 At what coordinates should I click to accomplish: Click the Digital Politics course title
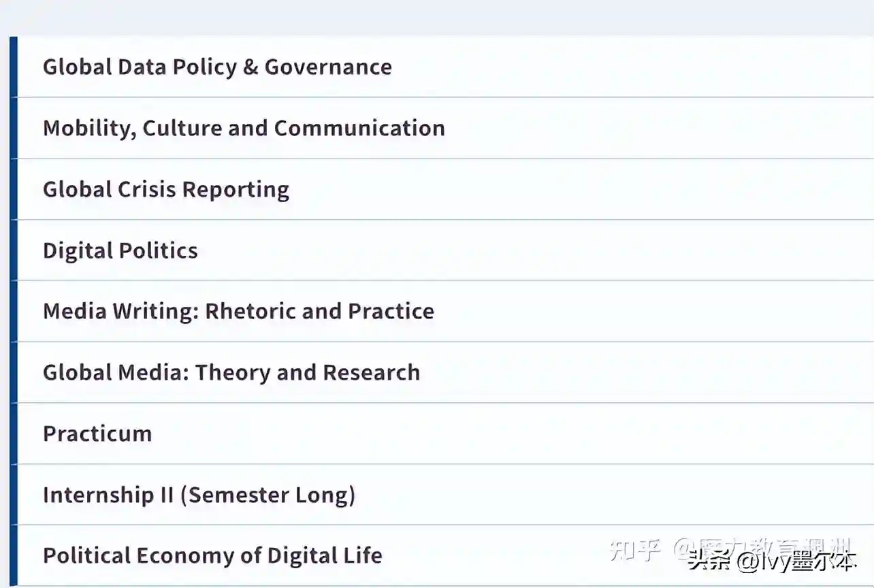pyautogui.click(x=120, y=250)
